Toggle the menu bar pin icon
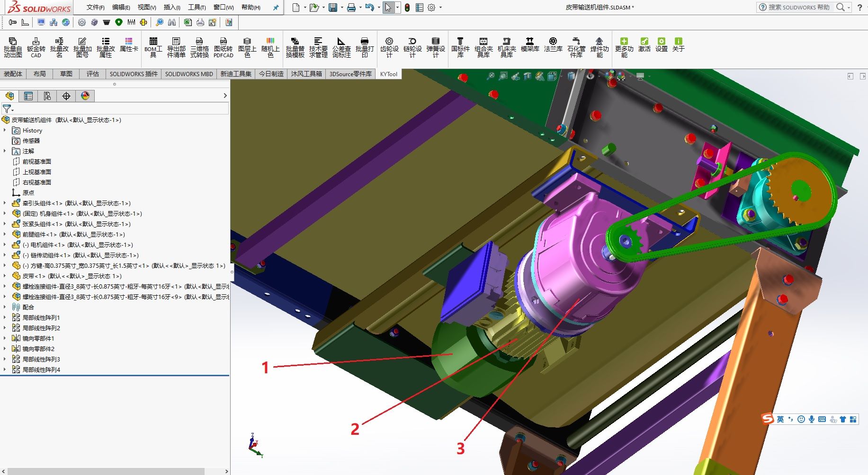Viewport: 868px width, 475px height. [x=276, y=8]
